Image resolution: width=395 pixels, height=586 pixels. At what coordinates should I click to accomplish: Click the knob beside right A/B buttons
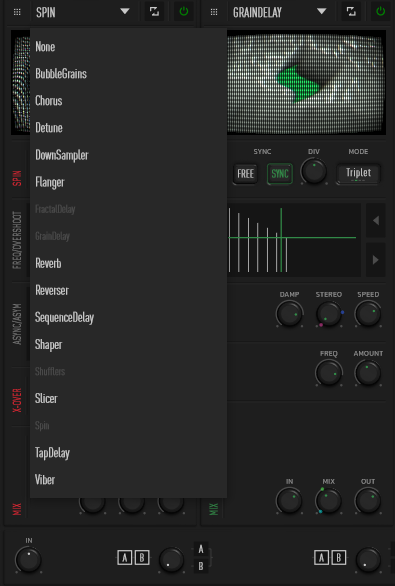[368, 560]
